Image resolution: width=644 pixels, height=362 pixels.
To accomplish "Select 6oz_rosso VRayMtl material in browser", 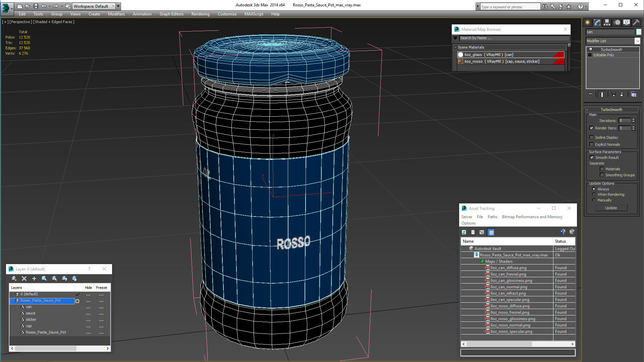I will [x=511, y=61].
